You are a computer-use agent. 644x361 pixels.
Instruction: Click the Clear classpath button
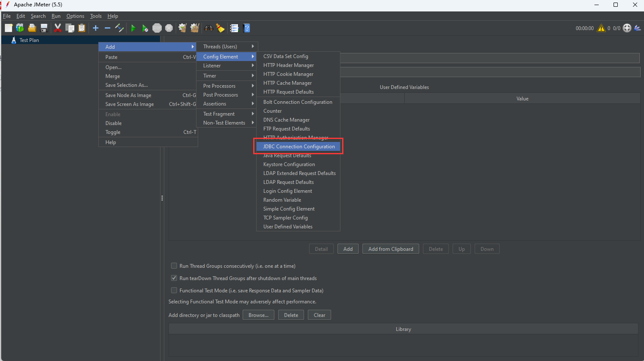click(320, 315)
